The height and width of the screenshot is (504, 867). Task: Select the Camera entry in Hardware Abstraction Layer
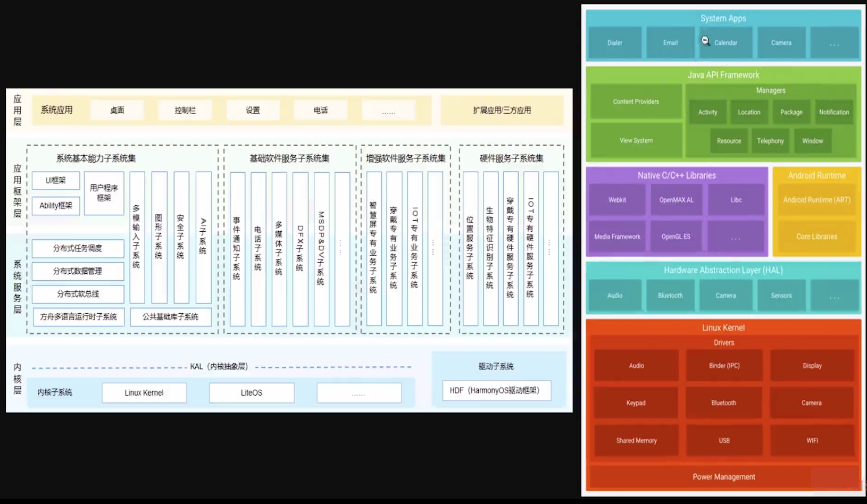tap(726, 295)
